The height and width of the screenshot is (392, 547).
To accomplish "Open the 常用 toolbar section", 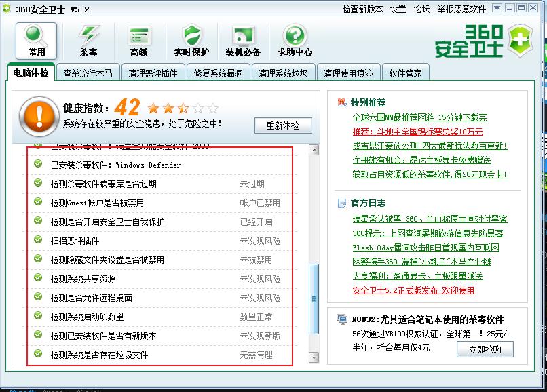I will point(36,41).
